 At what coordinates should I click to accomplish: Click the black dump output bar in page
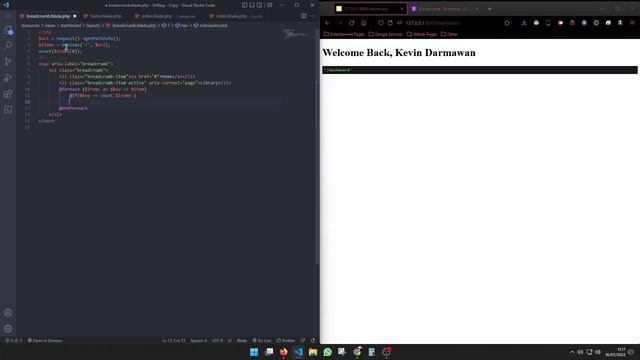coord(480,70)
